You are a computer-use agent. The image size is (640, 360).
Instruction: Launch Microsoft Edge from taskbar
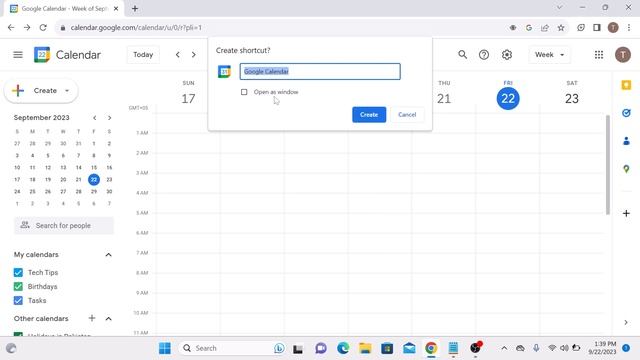point(343,348)
